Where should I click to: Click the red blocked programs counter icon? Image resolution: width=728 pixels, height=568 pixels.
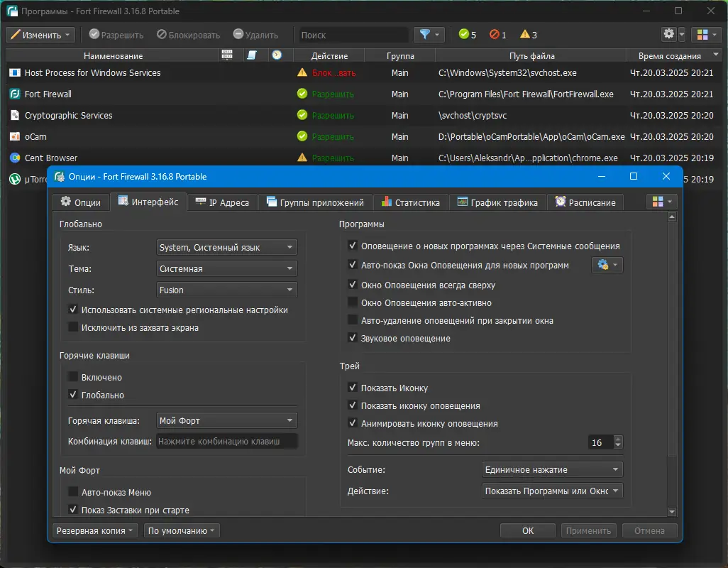pos(494,34)
